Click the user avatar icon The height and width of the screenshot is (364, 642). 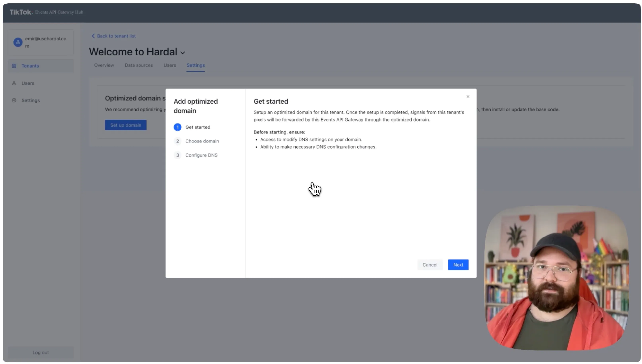tap(18, 42)
